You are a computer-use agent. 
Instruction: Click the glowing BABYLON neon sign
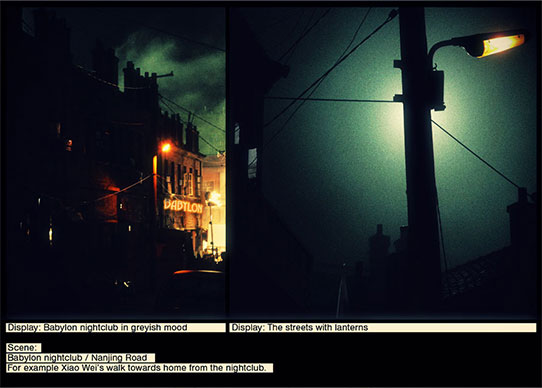(183, 206)
